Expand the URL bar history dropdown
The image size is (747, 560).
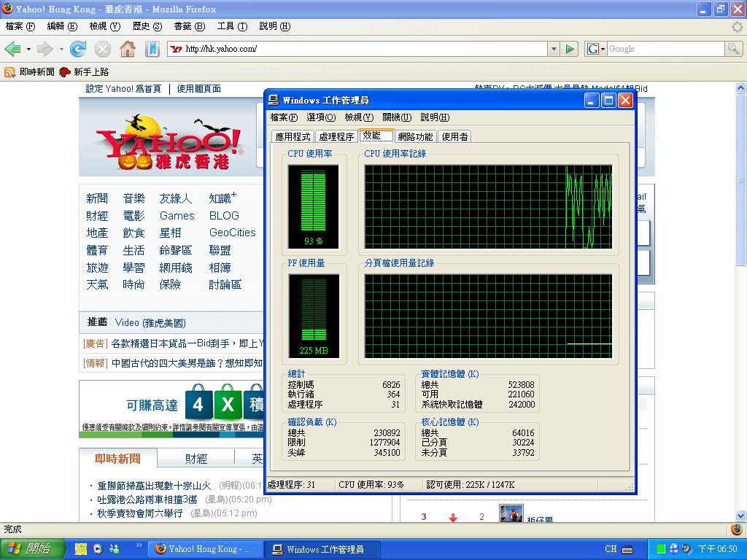pos(553,49)
